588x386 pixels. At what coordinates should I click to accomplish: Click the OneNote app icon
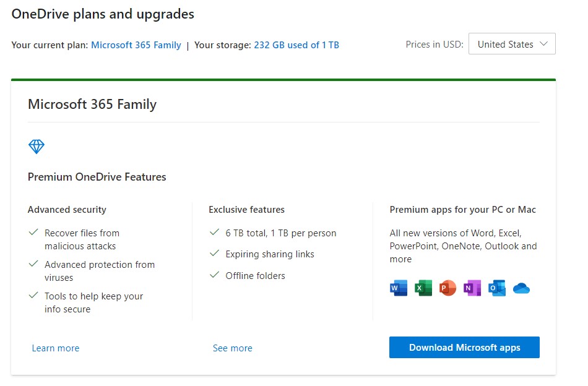pos(472,288)
